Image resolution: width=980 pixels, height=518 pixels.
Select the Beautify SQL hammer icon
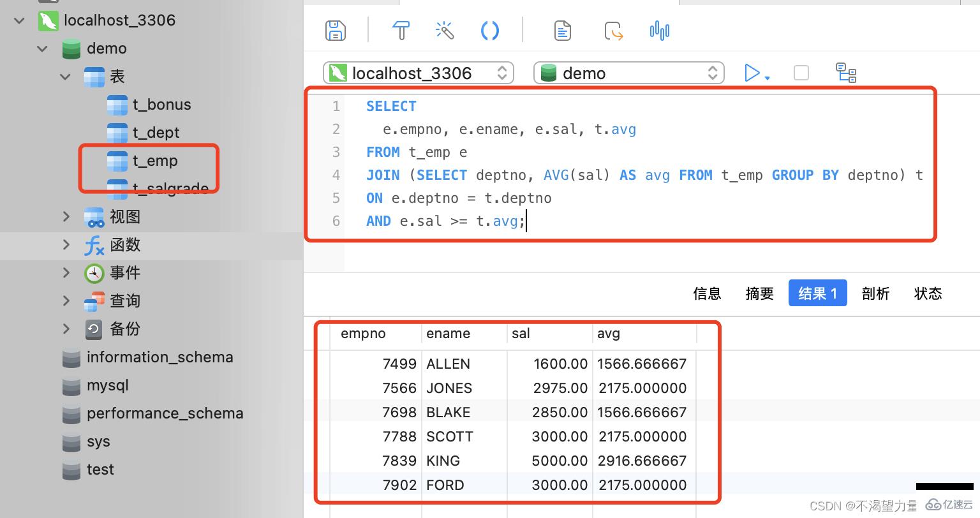click(x=401, y=30)
